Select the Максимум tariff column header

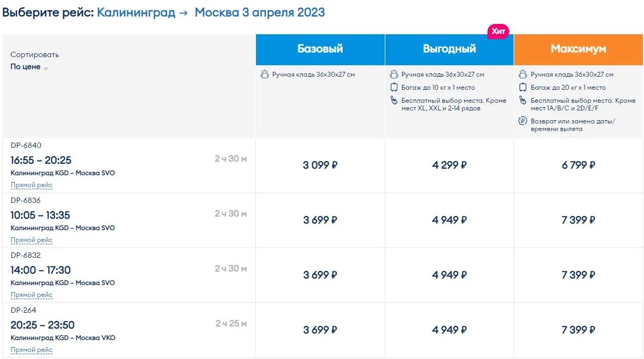pyautogui.click(x=578, y=49)
